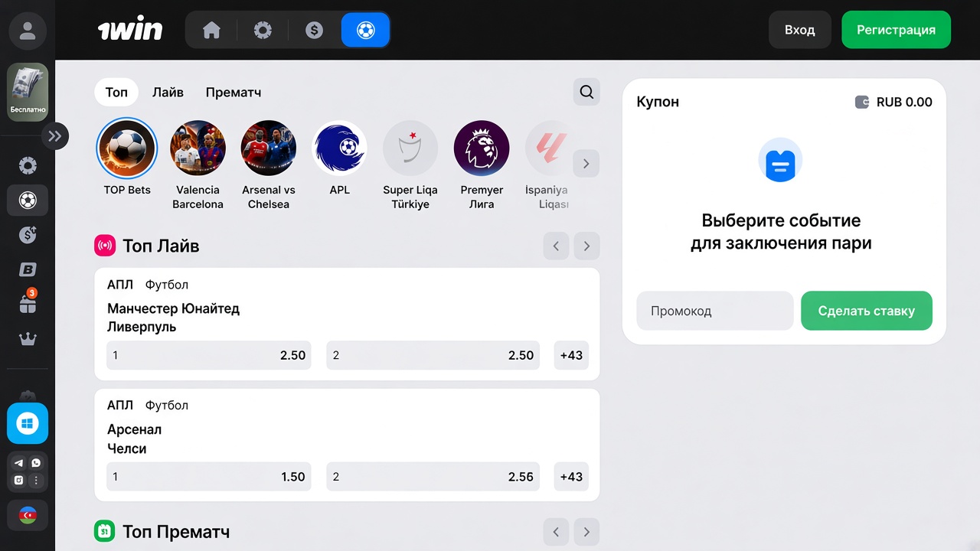This screenshot has height=551, width=980.
Task: Click the Топ Прематч section heading
Action: click(x=176, y=532)
